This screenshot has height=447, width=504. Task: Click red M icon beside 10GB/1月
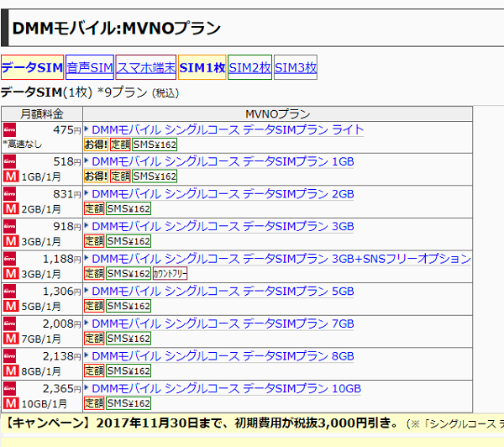(11, 403)
